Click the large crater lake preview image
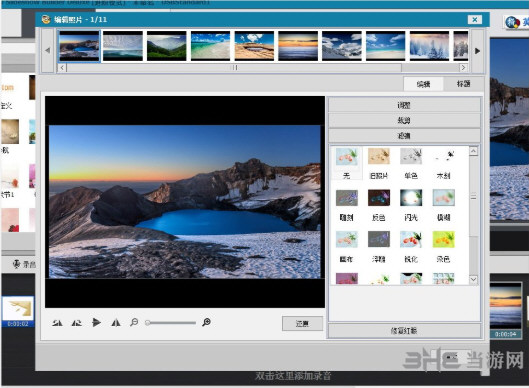 pyautogui.click(x=185, y=202)
